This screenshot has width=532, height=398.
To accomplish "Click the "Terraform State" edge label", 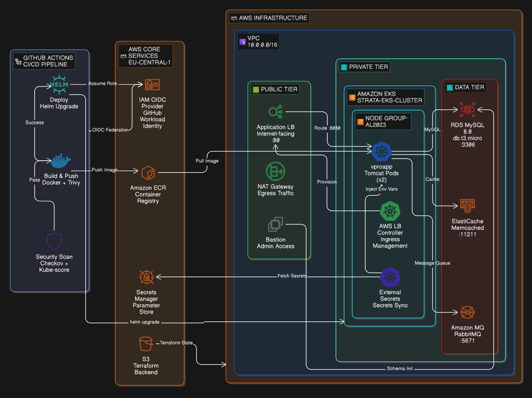I will pyautogui.click(x=176, y=343).
